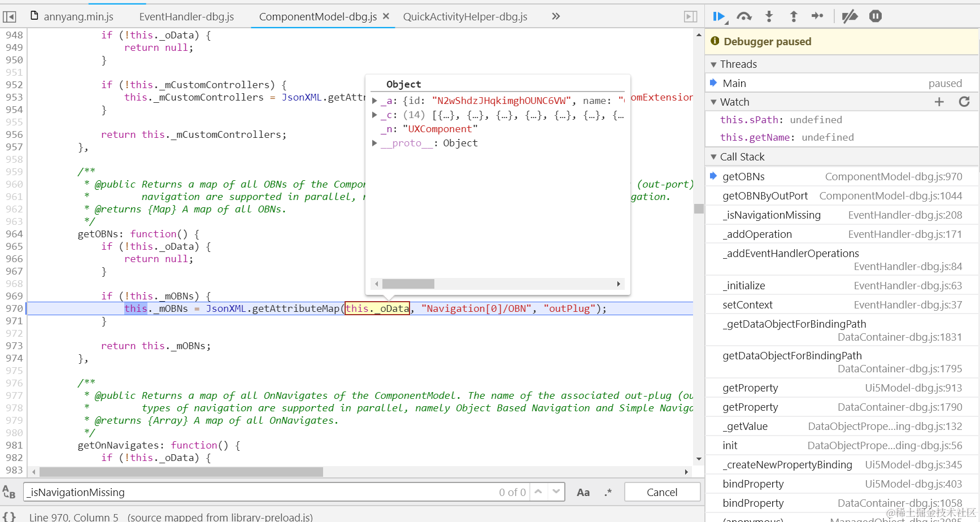
Task: Select watch expression this.sPath
Action: [842, 120]
